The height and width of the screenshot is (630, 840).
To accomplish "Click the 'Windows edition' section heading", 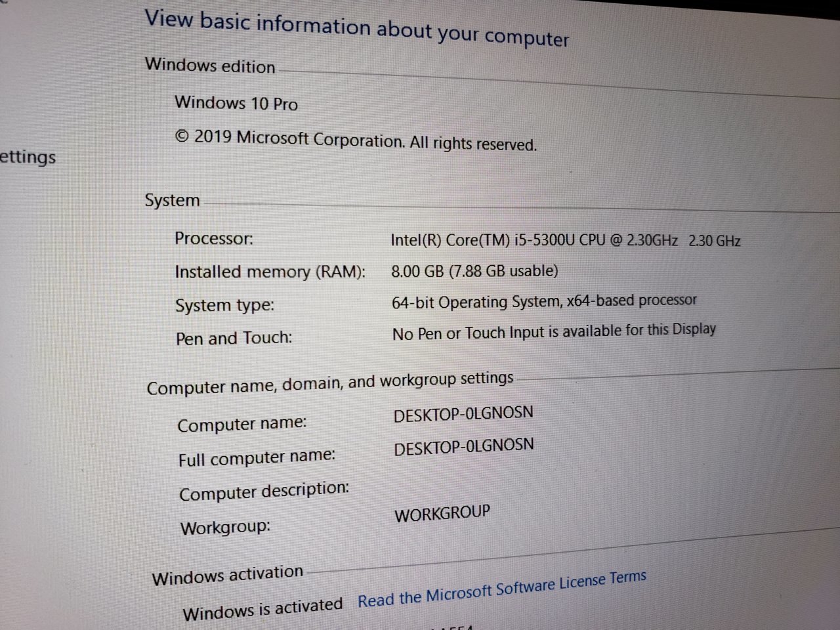I will pos(210,65).
